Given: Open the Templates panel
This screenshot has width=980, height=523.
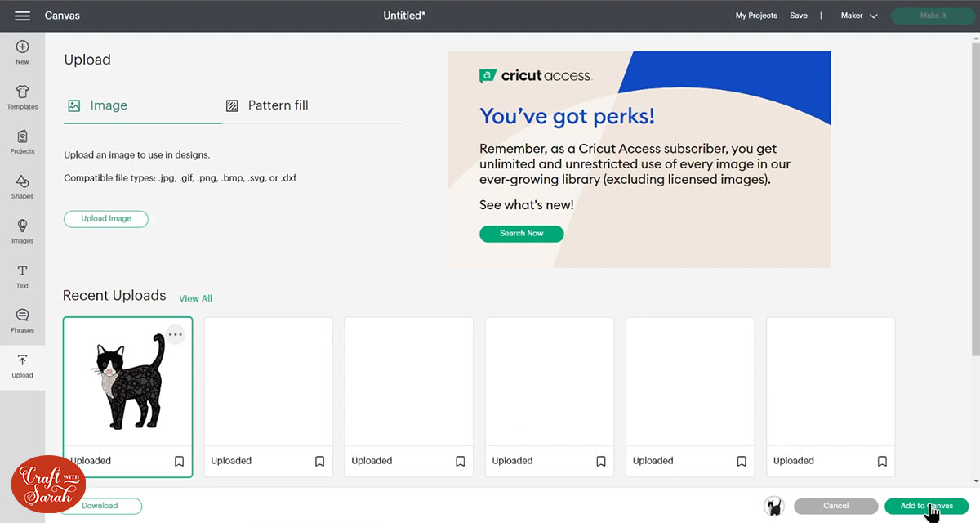Looking at the screenshot, I should pyautogui.click(x=22, y=96).
